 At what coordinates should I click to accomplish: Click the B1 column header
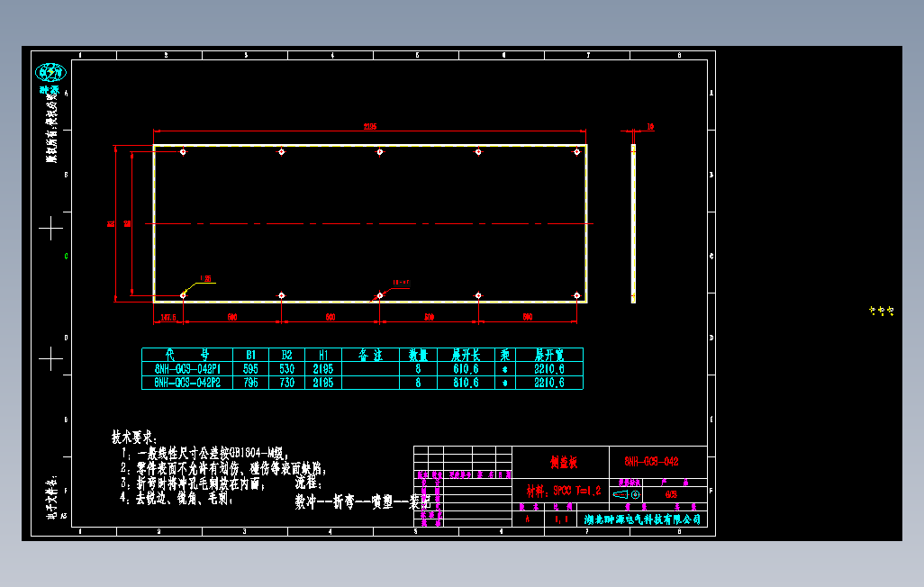click(x=251, y=355)
